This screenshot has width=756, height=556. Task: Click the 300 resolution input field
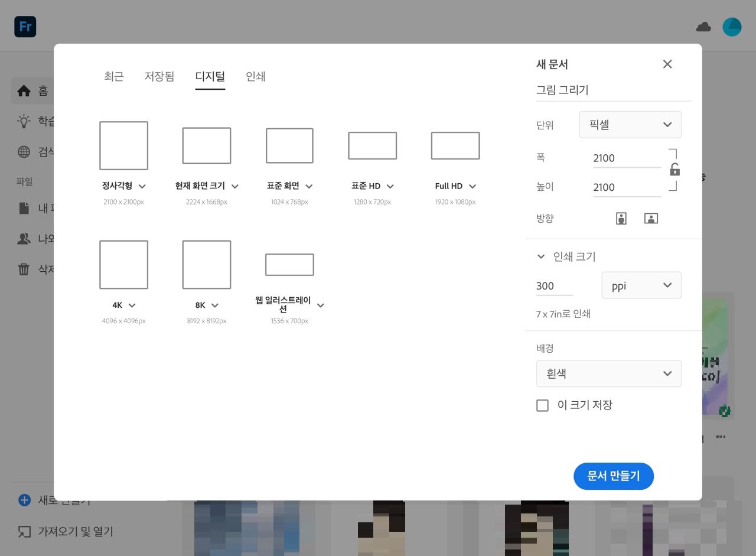point(554,286)
